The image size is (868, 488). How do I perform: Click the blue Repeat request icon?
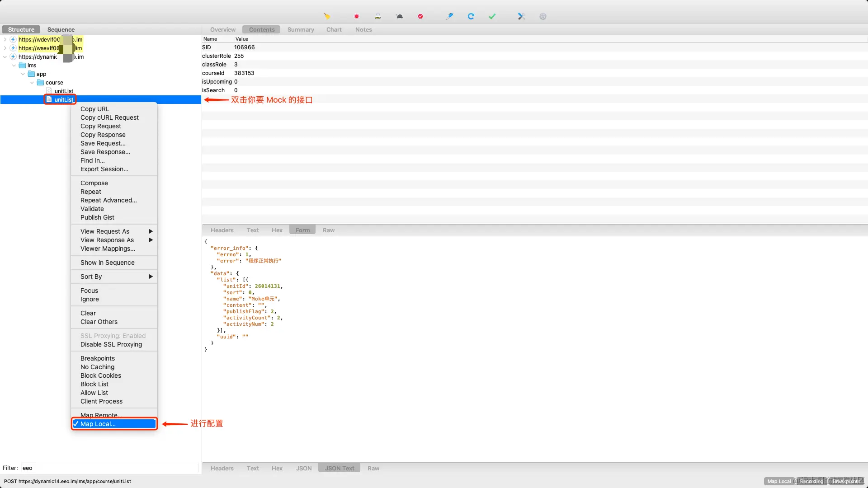(471, 16)
